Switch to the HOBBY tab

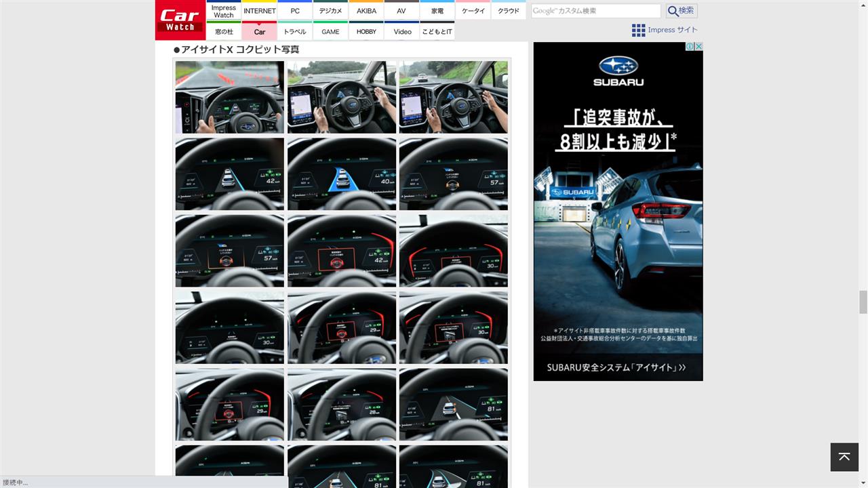click(x=366, y=31)
